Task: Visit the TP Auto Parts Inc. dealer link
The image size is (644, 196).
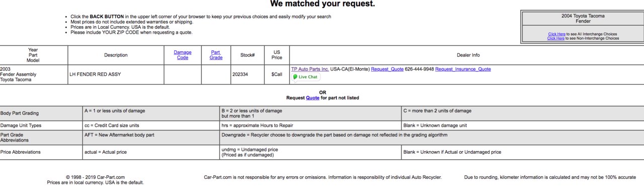Action: 310,69
